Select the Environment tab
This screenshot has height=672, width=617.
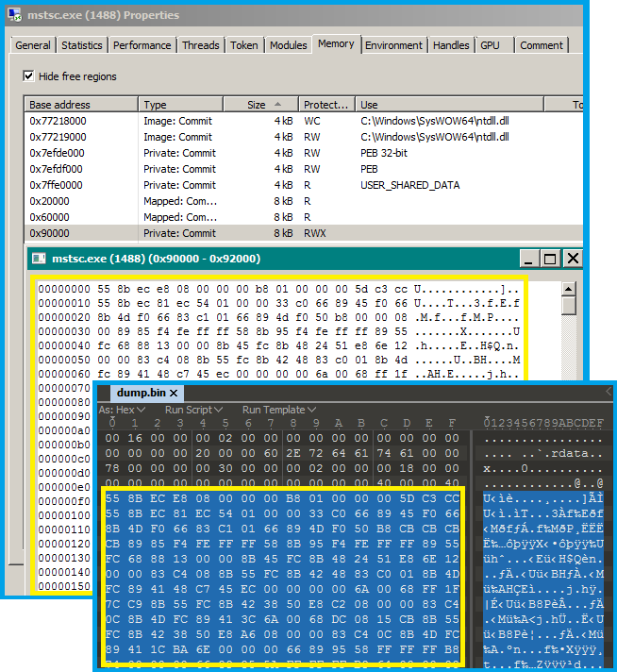pyautogui.click(x=393, y=45)
